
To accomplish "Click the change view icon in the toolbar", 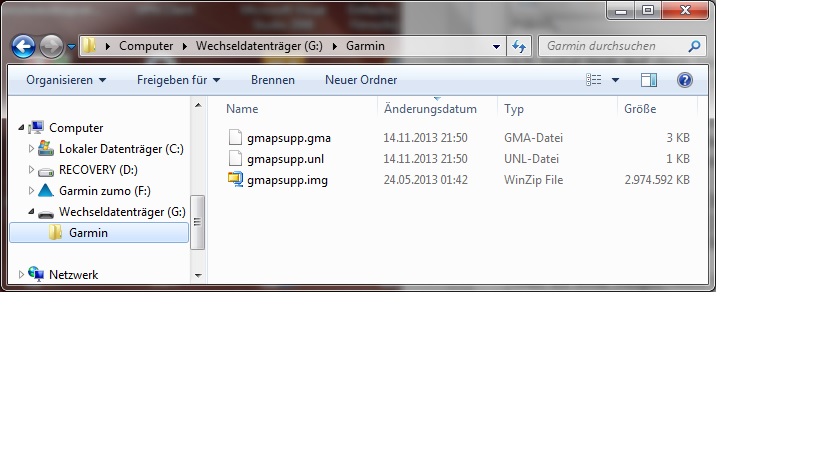I will (594, 80).
